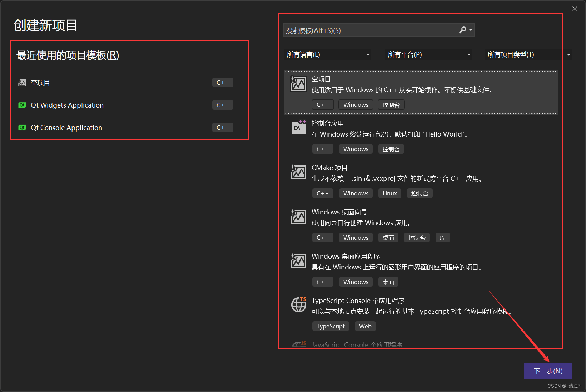586x392 pixels.
Task: Click the 下一步(N) button
Action: coord(548,371)
